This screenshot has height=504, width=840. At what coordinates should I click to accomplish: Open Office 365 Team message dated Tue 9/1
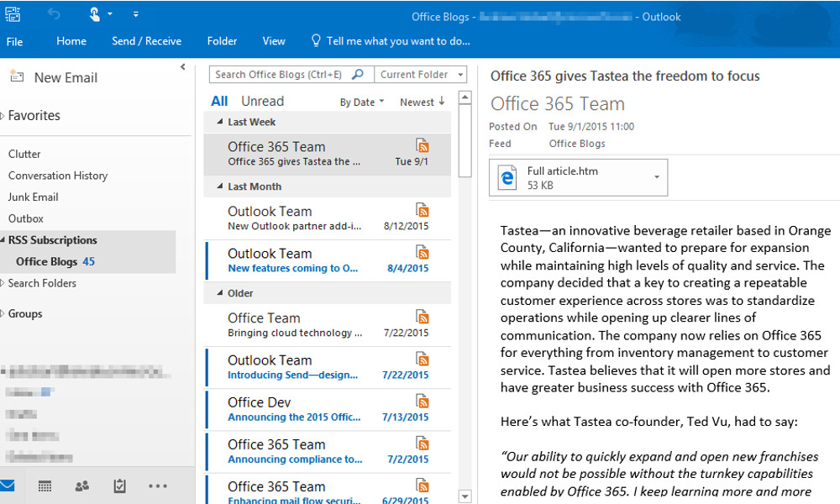pos(328,155)
